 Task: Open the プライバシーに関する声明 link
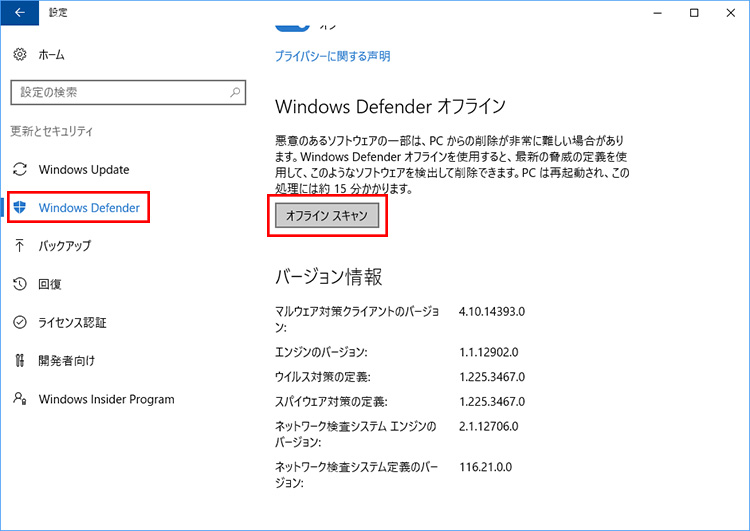pyautogui.click(x=332, y=57)
